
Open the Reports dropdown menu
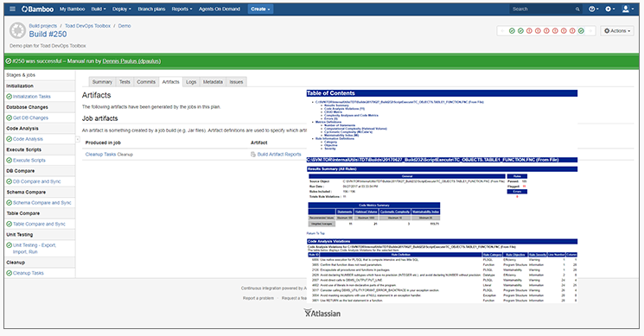point(182,9)
